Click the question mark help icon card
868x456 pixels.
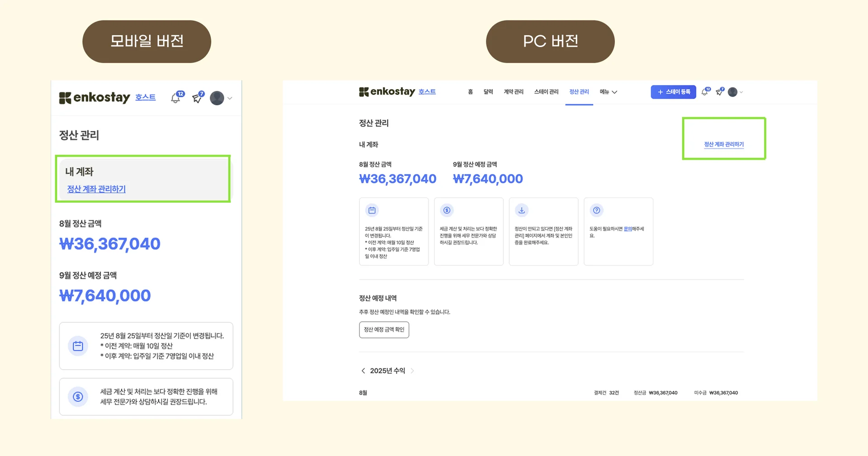click(597, 210)
